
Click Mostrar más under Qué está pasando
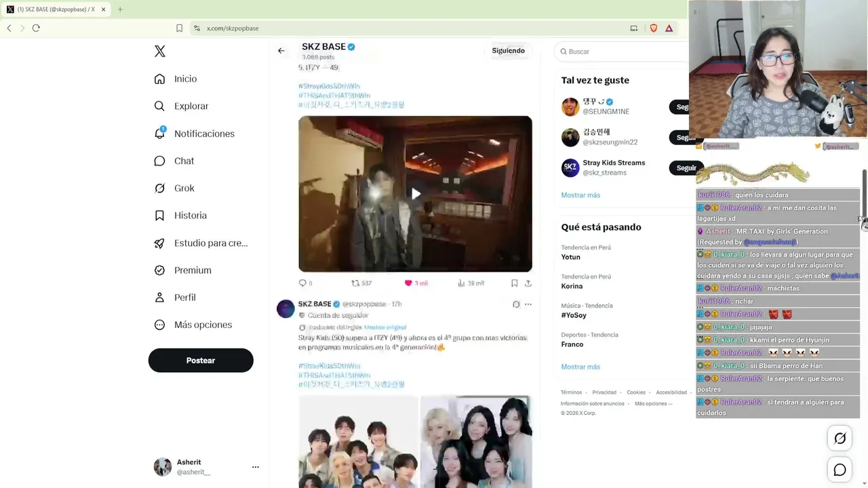click(x=580, y=367)
